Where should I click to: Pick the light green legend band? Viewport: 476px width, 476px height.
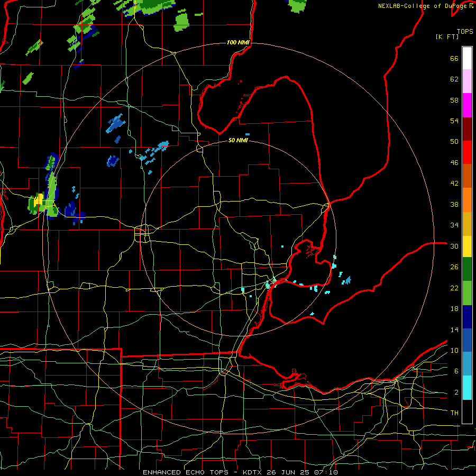(x=467, y=293)
